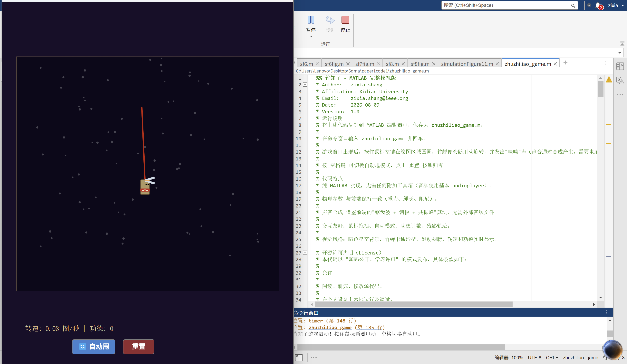Open the 暂停 button dropdown arrow

pos(311,37)
